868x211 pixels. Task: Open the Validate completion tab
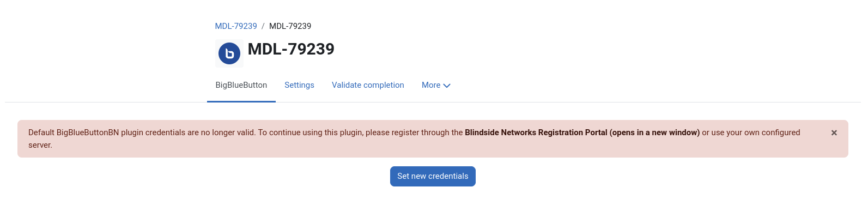pos(368,85)
